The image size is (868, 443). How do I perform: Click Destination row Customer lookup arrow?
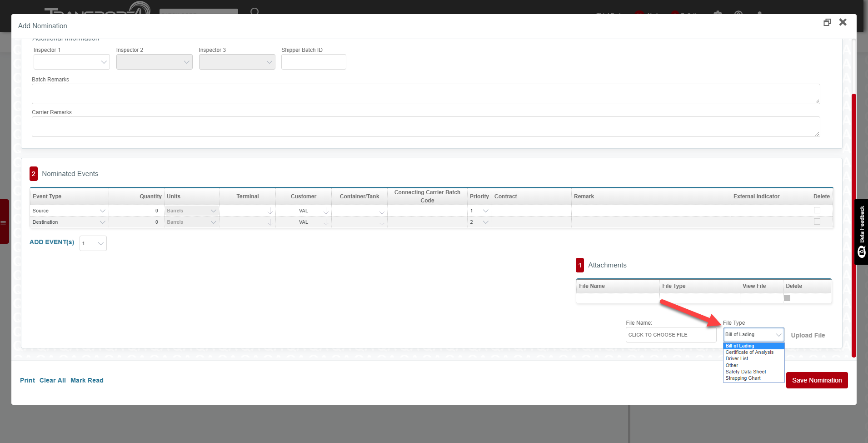[x=326, y=222]
